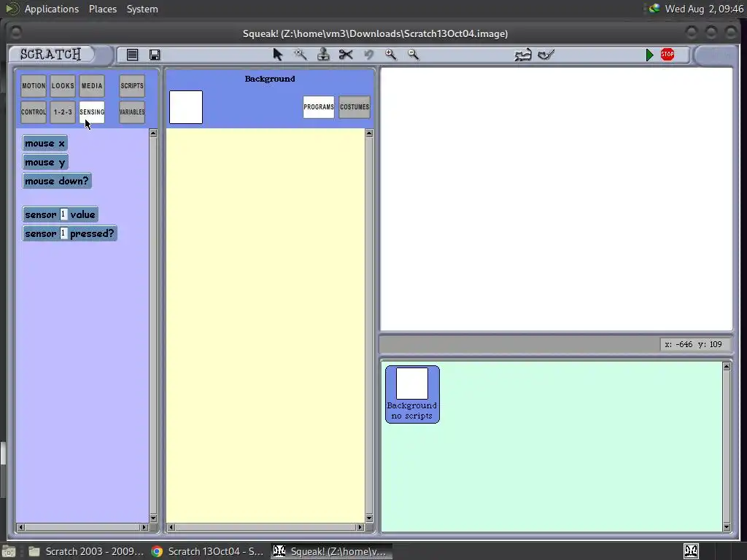
Task: Open the LOOKS block category
Action: (x=63, y=86)
